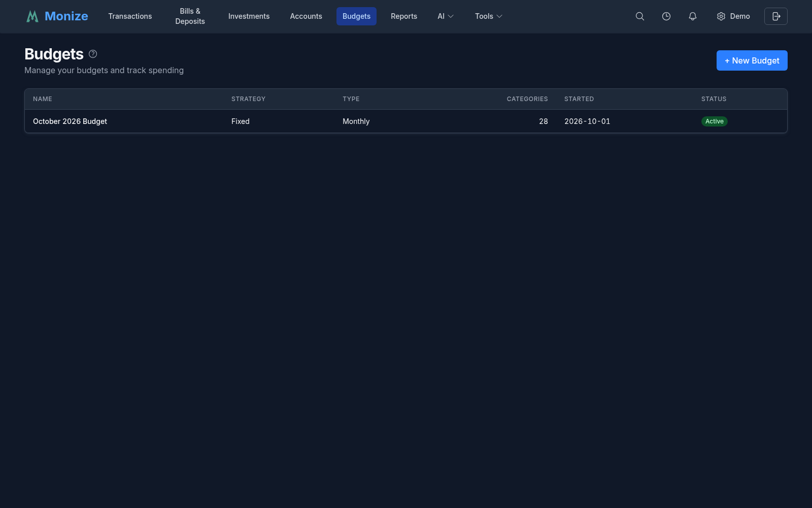Click the logout icon button
This screenshot has width=812, height=508.
tap(776, 16)
